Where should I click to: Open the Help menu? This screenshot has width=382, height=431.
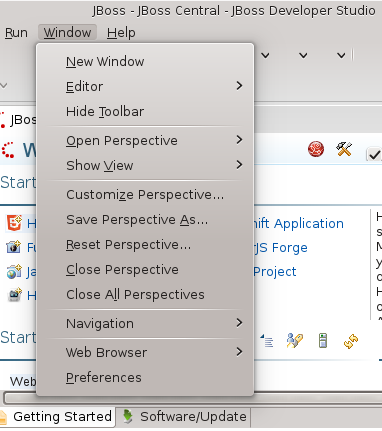pos(121,33)
